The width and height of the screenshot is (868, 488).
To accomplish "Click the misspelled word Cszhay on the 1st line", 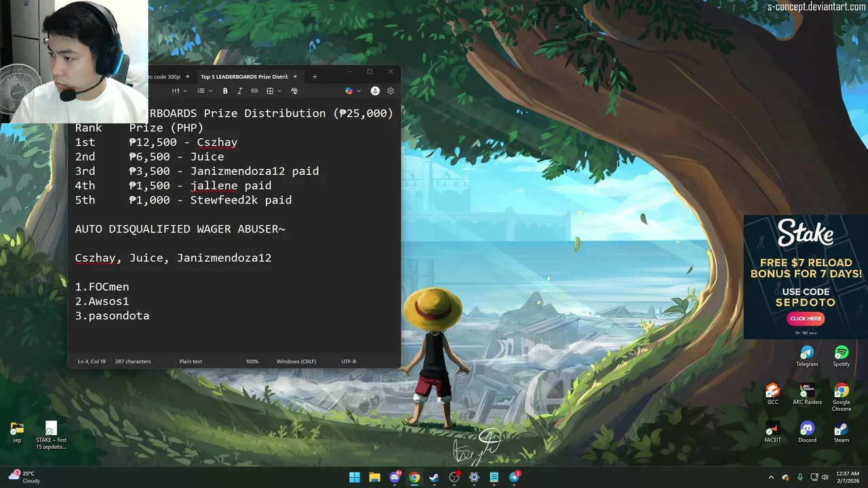I will (217, 142).
